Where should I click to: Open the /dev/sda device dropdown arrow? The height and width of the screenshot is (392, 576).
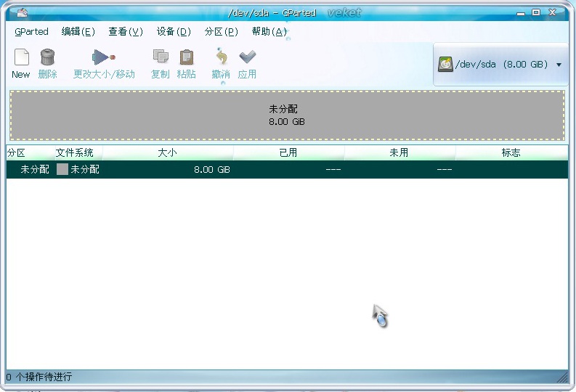point(559,65)
